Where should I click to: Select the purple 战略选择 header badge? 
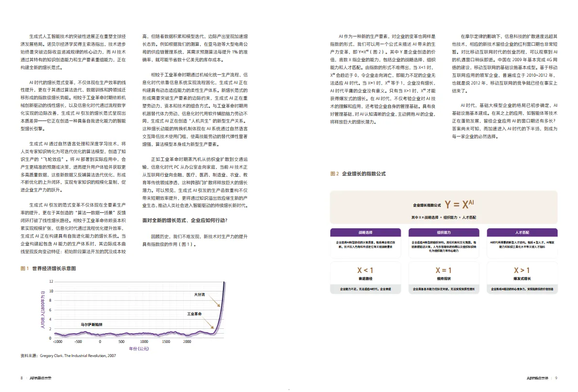364,233
